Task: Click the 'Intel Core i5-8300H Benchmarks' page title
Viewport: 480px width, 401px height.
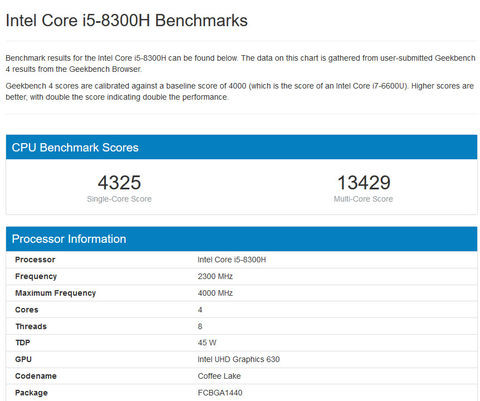Action: pos(127,21)
